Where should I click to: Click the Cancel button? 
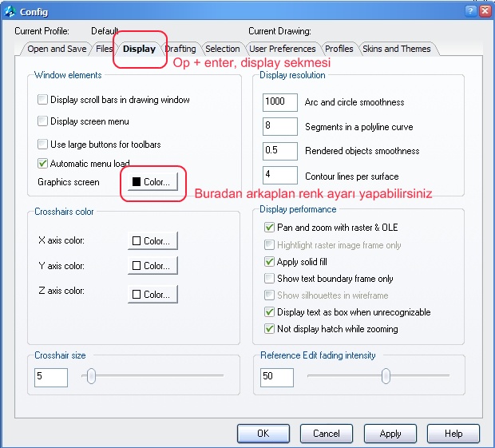pos(327,434)
